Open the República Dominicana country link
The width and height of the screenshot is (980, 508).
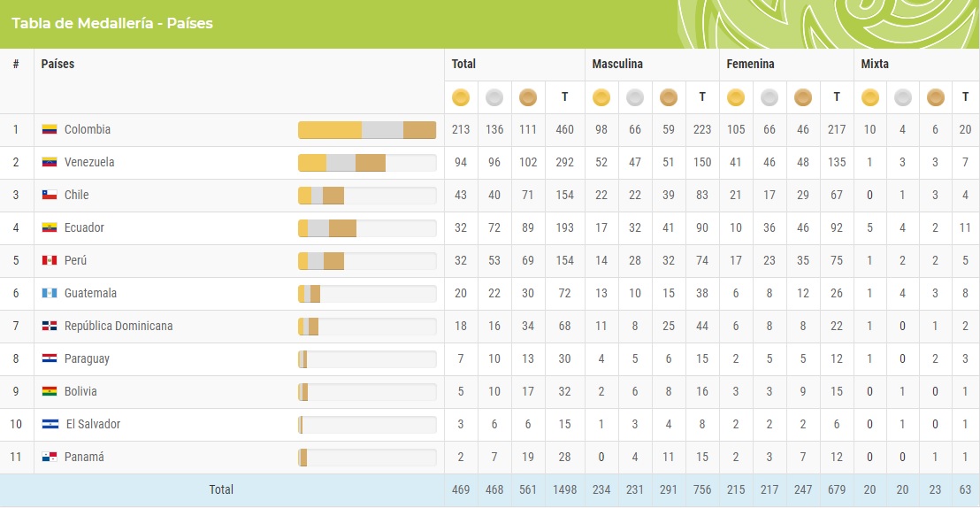click(x=119, y=326)
